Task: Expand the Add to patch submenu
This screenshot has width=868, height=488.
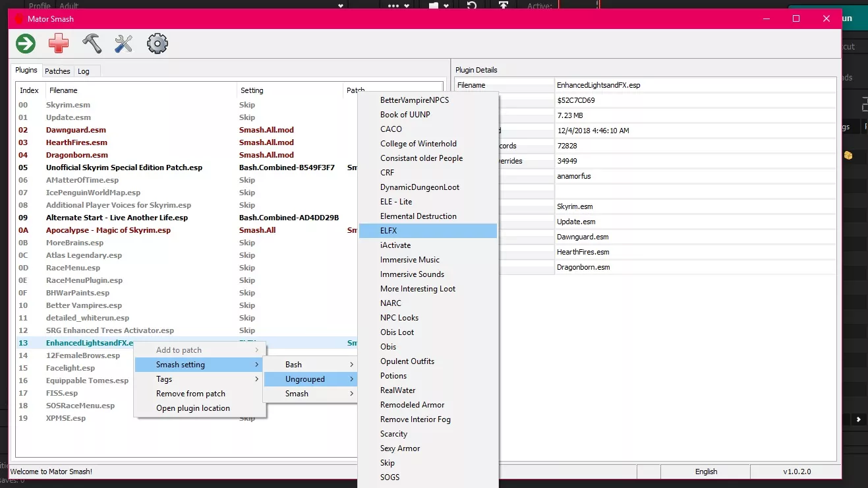Action: (200, 350)
